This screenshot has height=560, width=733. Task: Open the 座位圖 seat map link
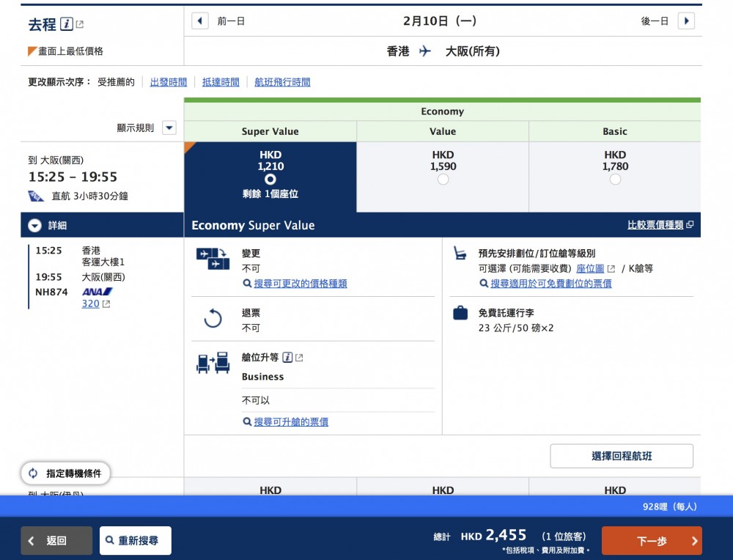point(590,268)
